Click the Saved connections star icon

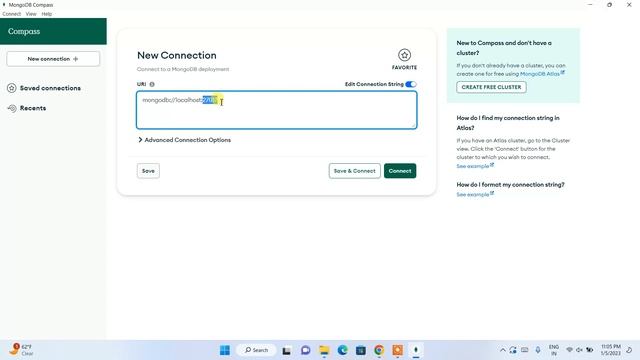pyautogui.click(x=11, y=88)
